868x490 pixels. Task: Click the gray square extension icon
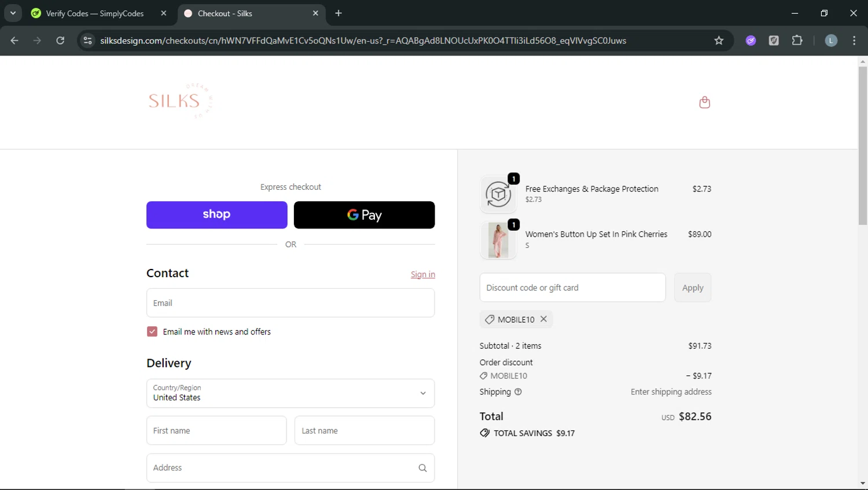tap(774, 40)
